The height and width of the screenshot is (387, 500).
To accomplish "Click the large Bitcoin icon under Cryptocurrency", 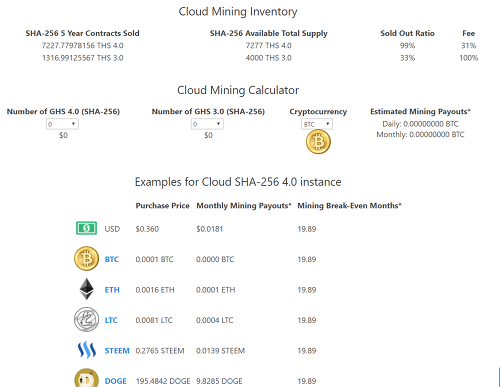I will coord(318,142).
